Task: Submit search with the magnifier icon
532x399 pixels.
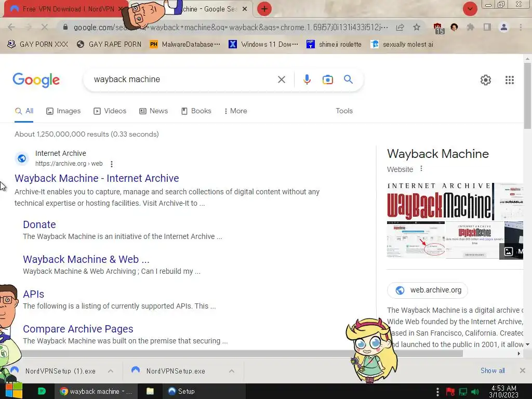Action: pyautogui.click(x=348, y=79)
